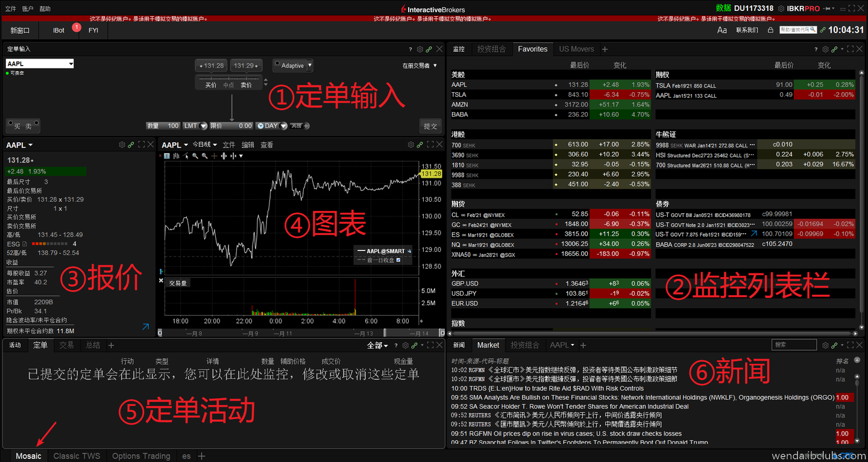868x462 pixels.
Task: Click the FYI notifications icon
Action: [93, 30]
